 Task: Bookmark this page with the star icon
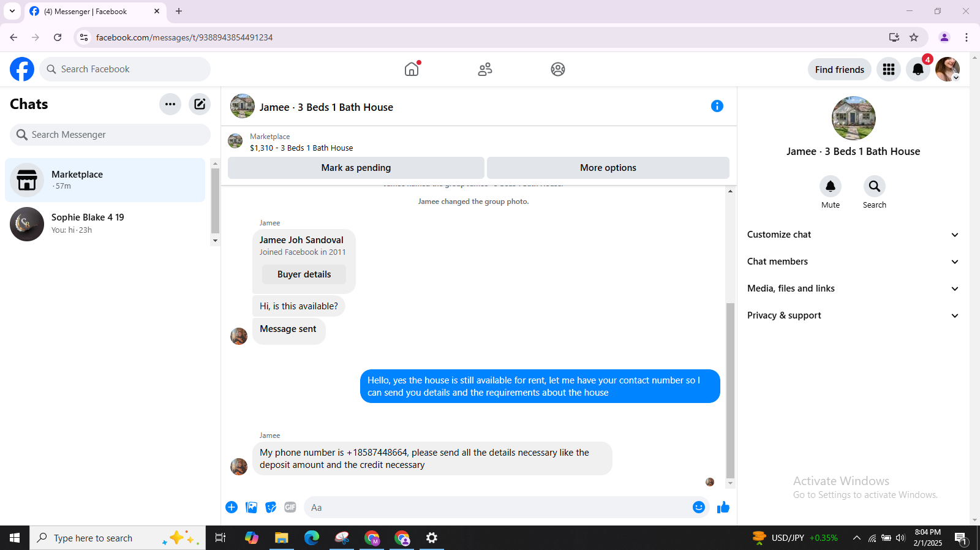914,37
